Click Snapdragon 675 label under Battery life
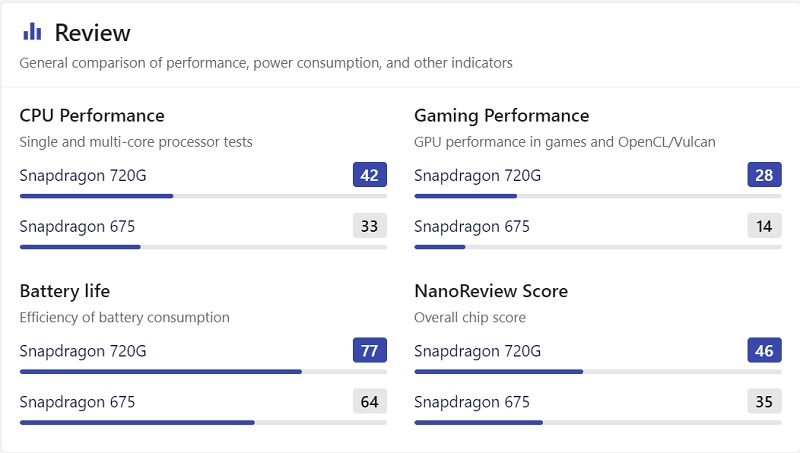Image resolution: width=800 pixels, height=453 pixels. 77,402
